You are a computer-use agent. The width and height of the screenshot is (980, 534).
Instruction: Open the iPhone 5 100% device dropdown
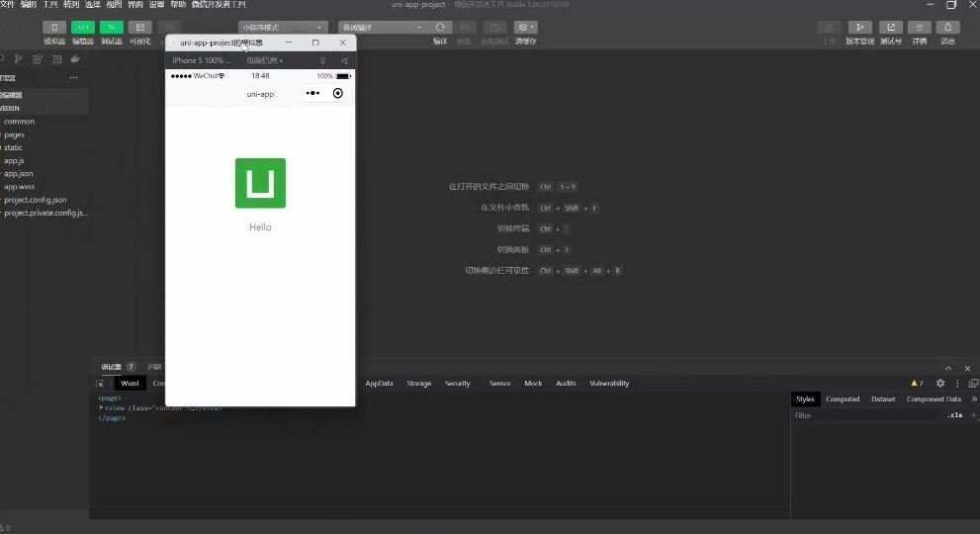(202, 60)
